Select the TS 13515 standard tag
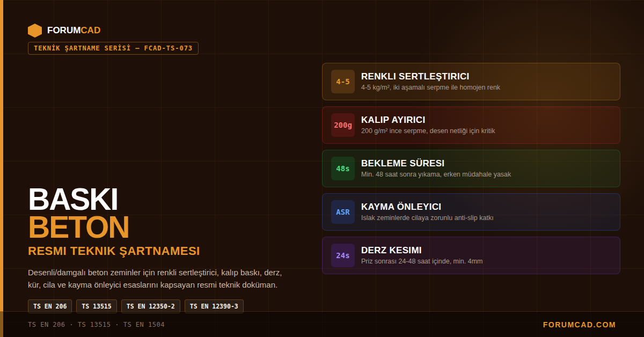This screenshot has height=337, width=644. click(x=97, y=306)
